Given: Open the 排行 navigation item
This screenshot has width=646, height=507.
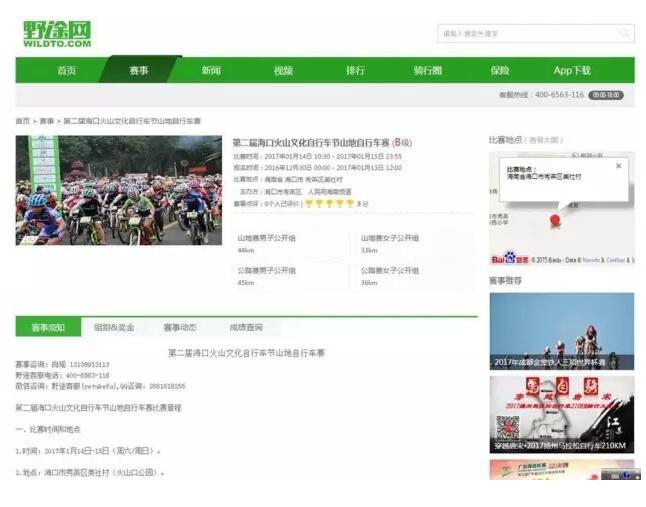Looking at the screenshot, I should pyautogui.click(x=356, y=70).
